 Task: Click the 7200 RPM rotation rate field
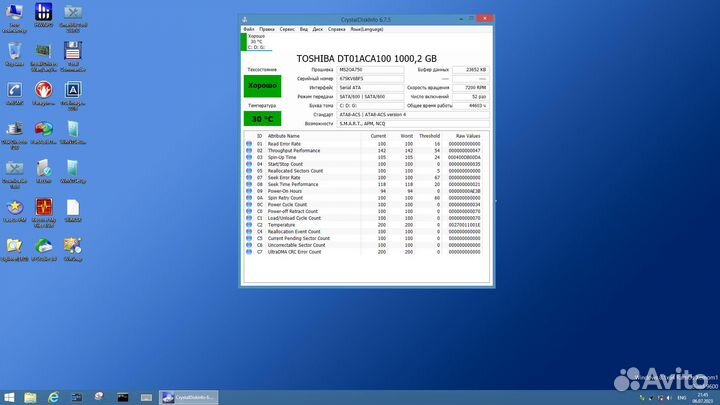click(x=470, y=88)
